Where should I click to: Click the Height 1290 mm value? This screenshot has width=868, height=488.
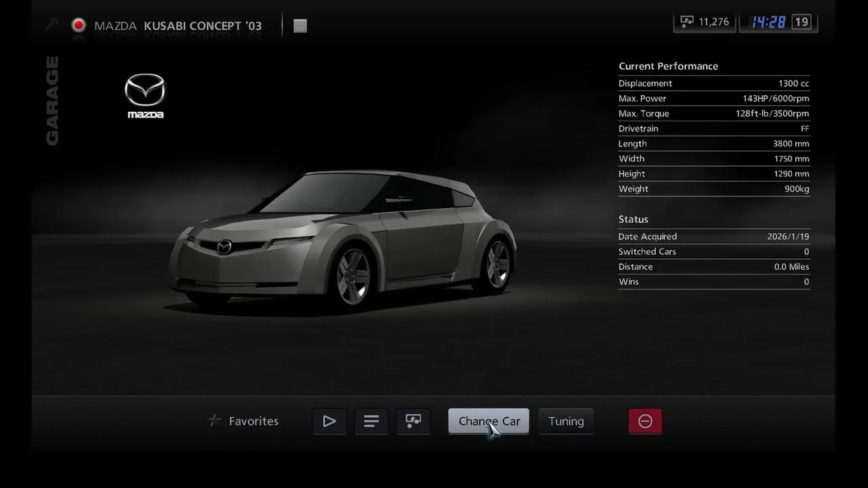pos(791,174)
